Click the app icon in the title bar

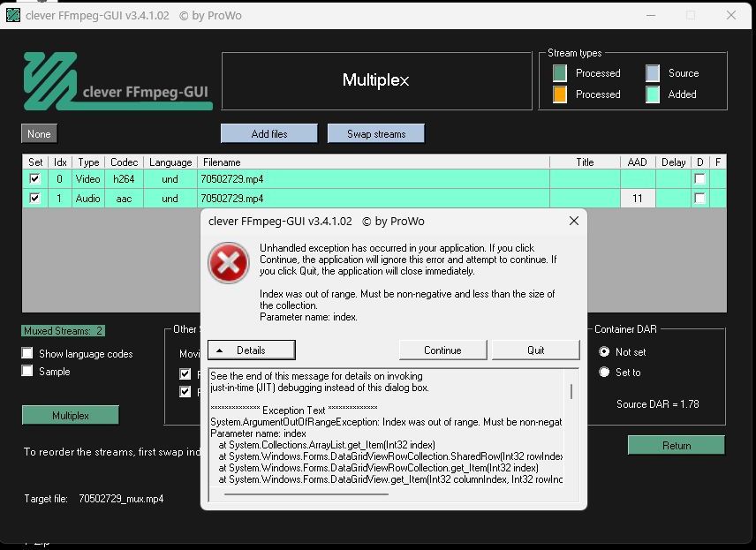[13, 15]
